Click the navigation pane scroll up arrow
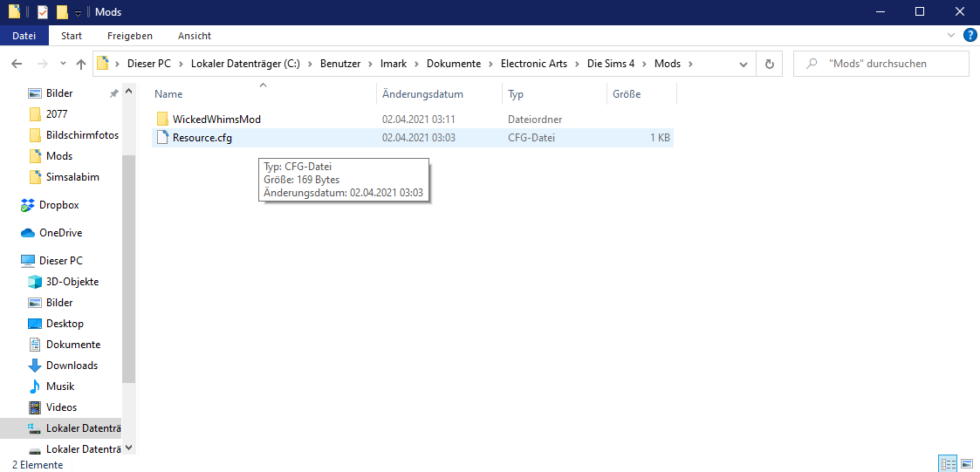 (x=129, y=92)
